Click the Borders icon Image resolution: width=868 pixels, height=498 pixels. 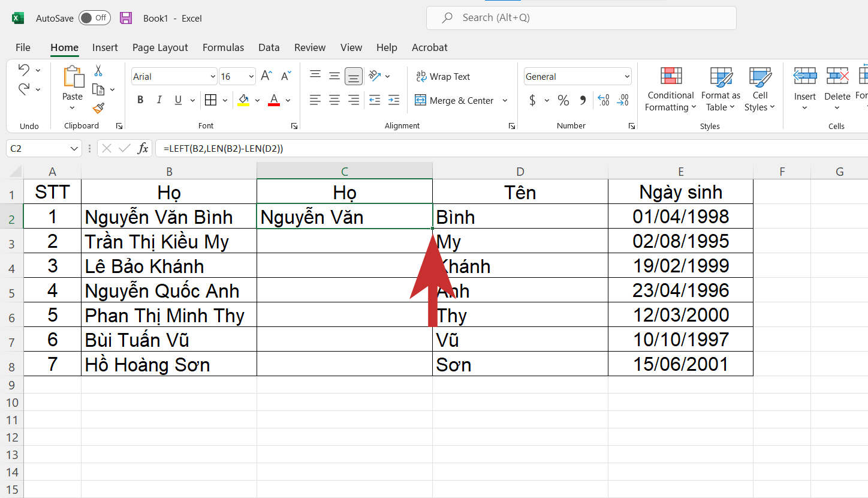210,100
